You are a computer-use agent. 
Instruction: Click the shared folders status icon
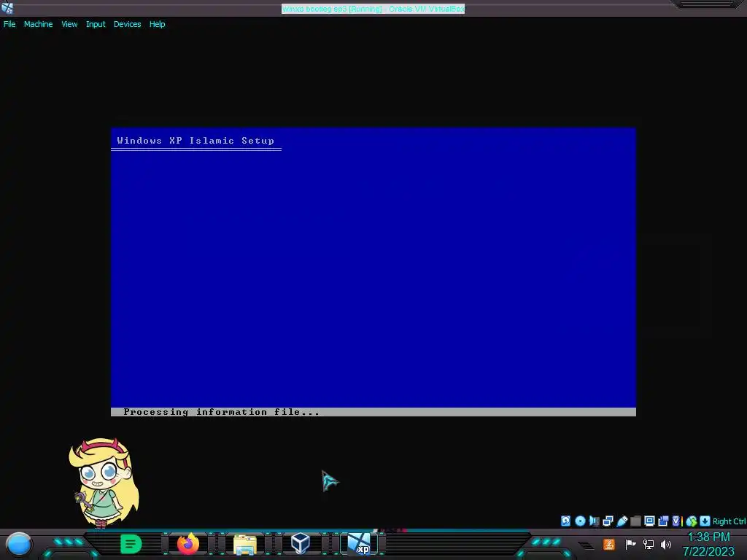pos(635,521)
